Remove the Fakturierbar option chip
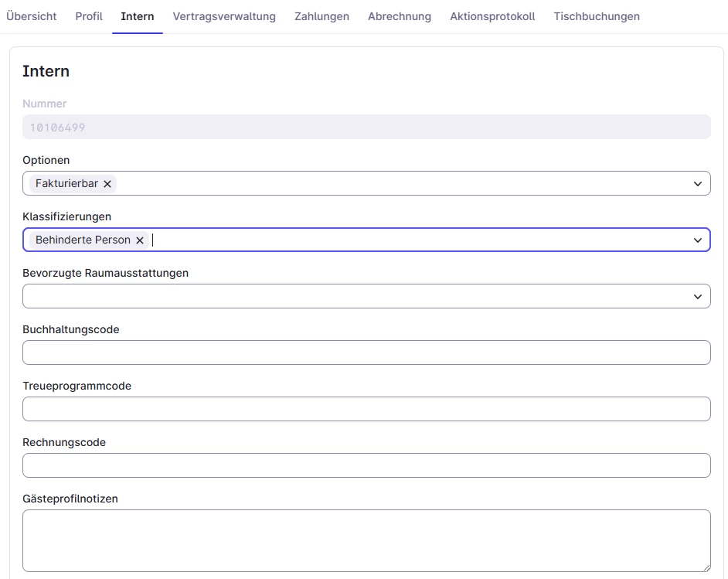Screen dimensions: 728x579 tap(107, 184)
